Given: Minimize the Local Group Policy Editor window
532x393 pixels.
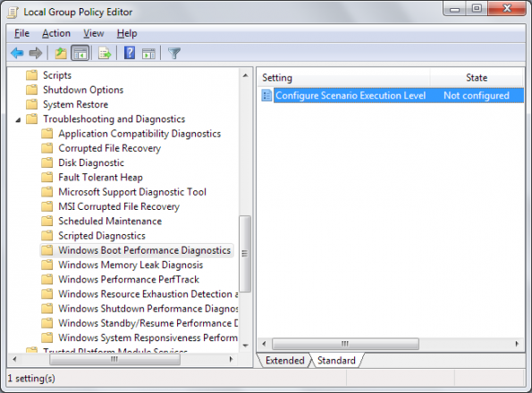Looking at the screenshot, I should coord(454,9).
